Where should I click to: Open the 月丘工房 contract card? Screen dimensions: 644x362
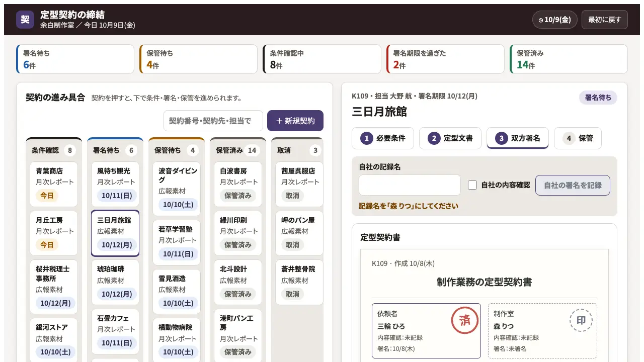pyautogui.click(x=54, y=233)
